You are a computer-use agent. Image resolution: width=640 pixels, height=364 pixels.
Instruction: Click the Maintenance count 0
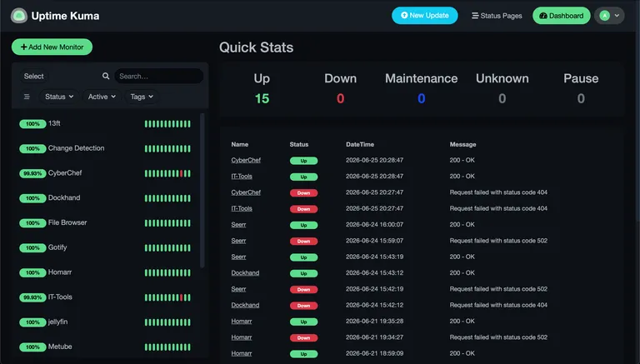click(421, 98)
